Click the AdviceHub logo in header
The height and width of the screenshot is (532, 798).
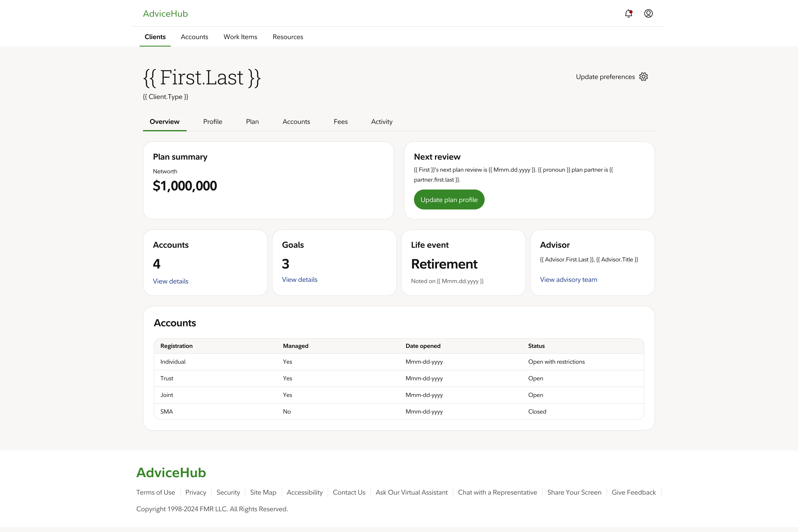tap(165, 14)
